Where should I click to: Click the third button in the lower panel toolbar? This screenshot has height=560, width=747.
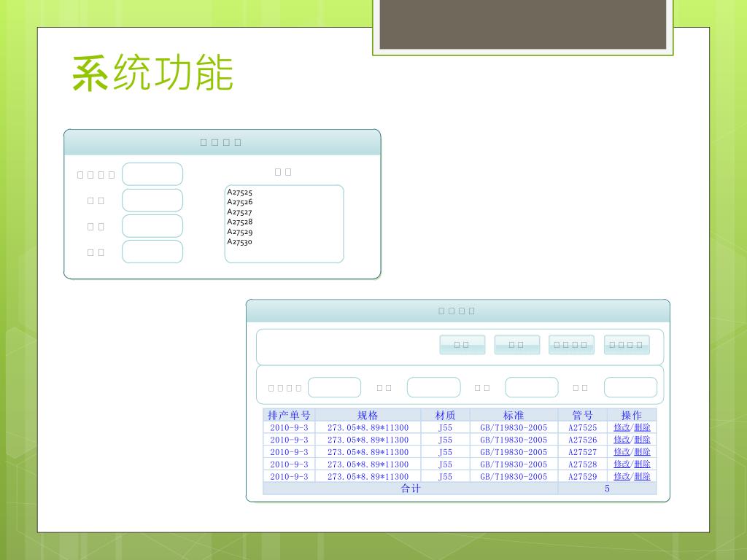[572, 345]
